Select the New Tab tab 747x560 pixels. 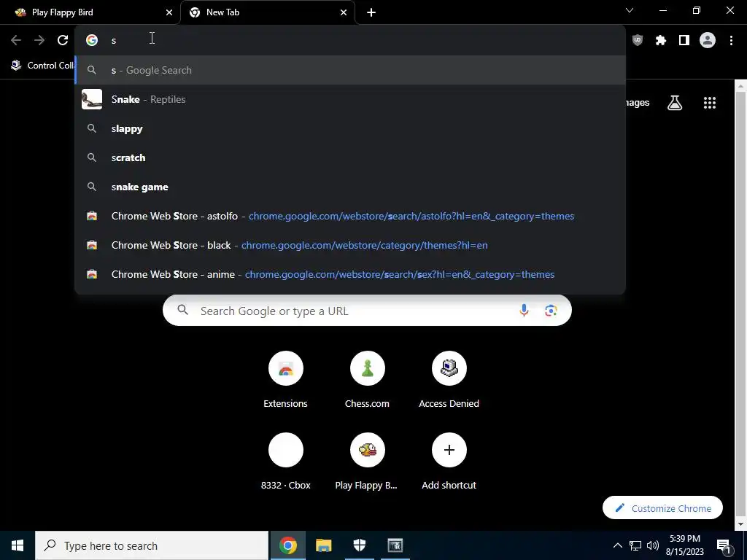click(x=267, y=12)
